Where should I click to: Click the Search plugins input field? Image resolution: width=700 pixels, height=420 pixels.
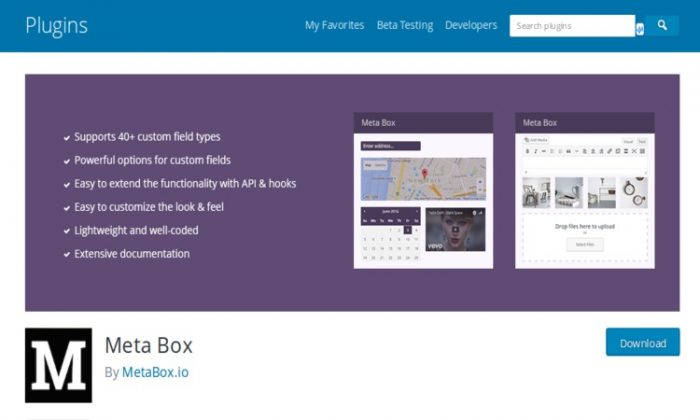[x=572, y=26]
